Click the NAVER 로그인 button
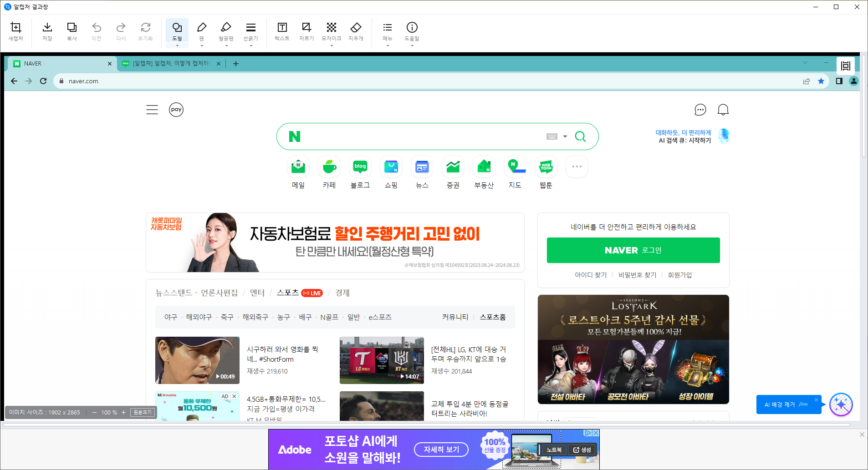This screenshot has width=868, height=470. point(633,250)
